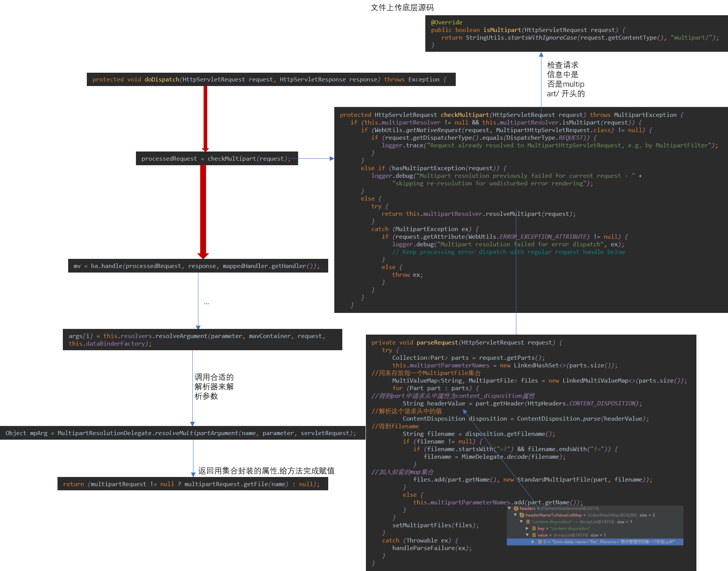Click the doDispatch method signature box
Screen dimensions: 728x571
pos(271,80)
